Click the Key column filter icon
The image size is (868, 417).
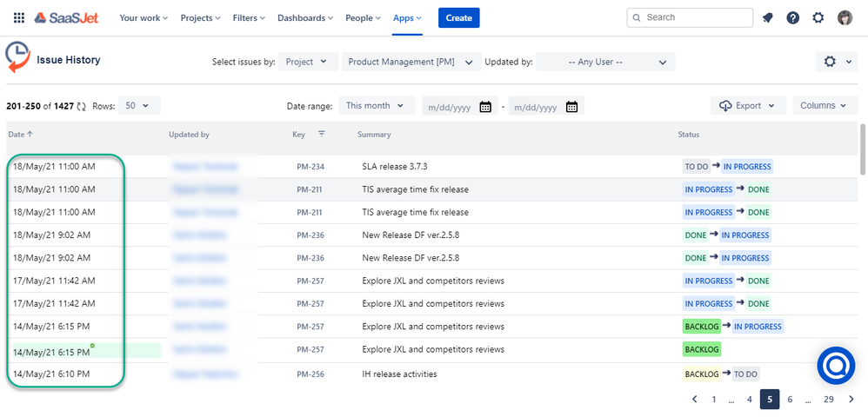(322, 133)
